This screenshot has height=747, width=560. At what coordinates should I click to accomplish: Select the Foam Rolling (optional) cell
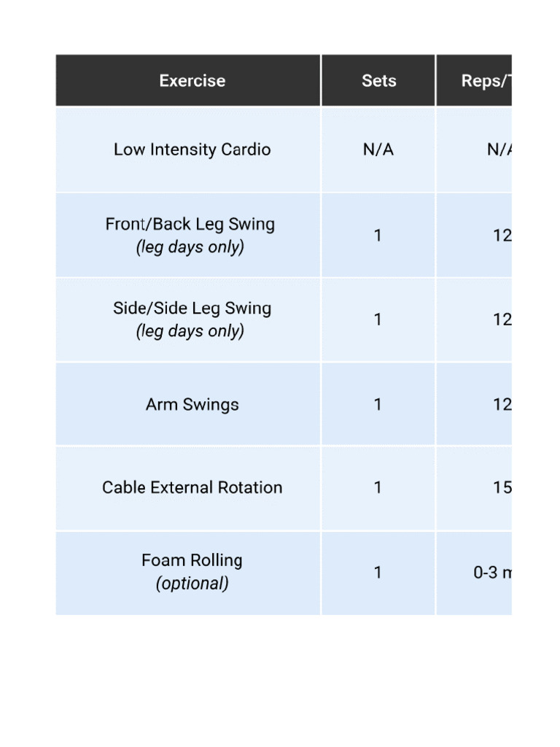(192, 572)
